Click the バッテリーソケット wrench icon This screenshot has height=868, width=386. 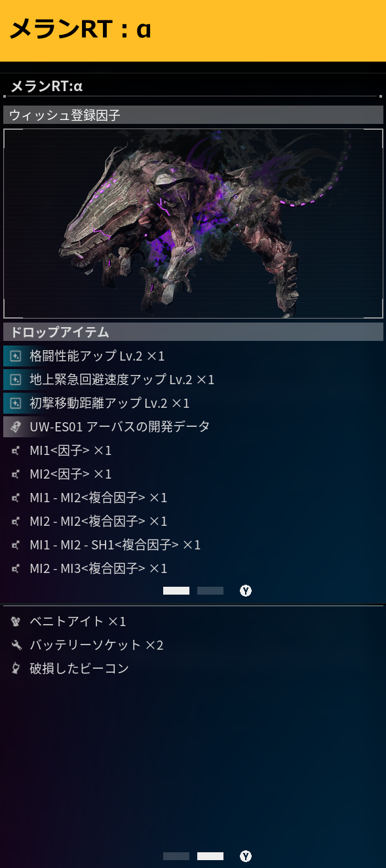point(16,645)
